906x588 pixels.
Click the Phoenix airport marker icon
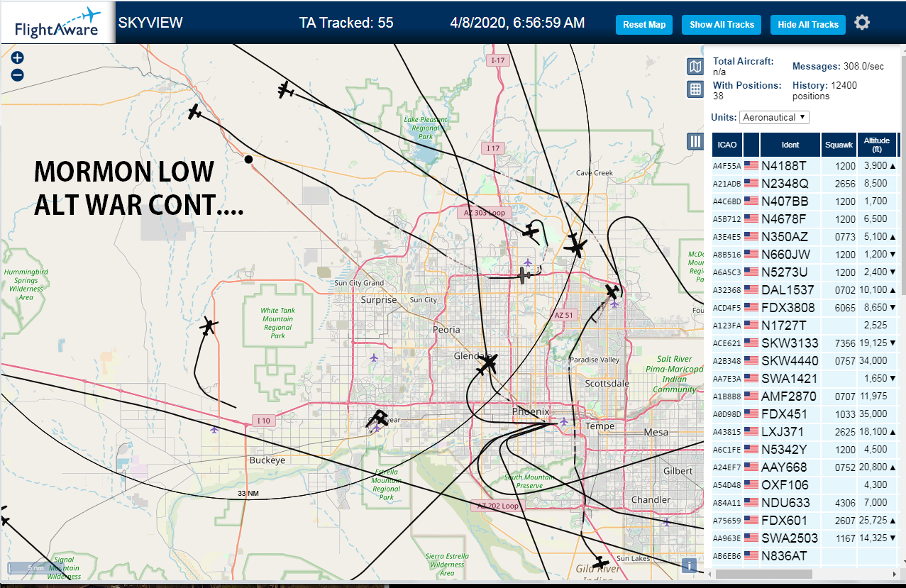point(564,422)
